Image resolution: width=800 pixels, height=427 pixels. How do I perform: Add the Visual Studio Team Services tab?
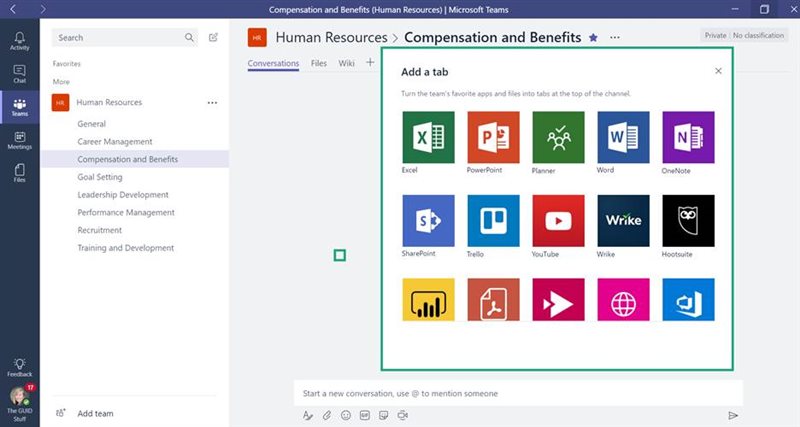[x=688, y=299]
